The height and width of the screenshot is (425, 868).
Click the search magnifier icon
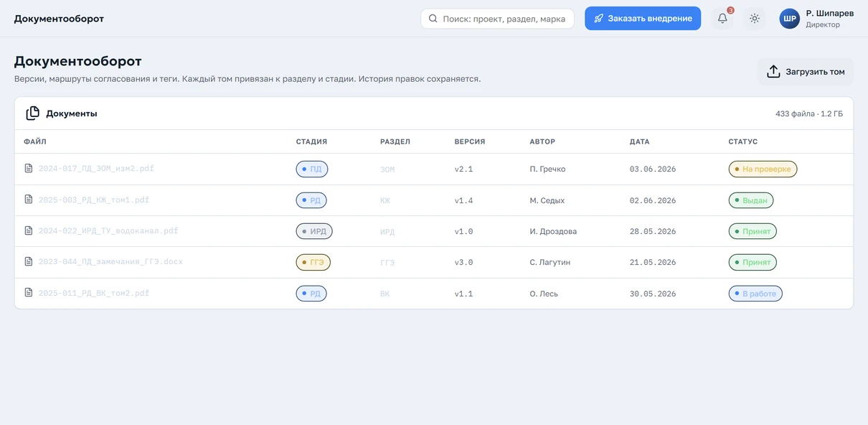coord(433,19)
